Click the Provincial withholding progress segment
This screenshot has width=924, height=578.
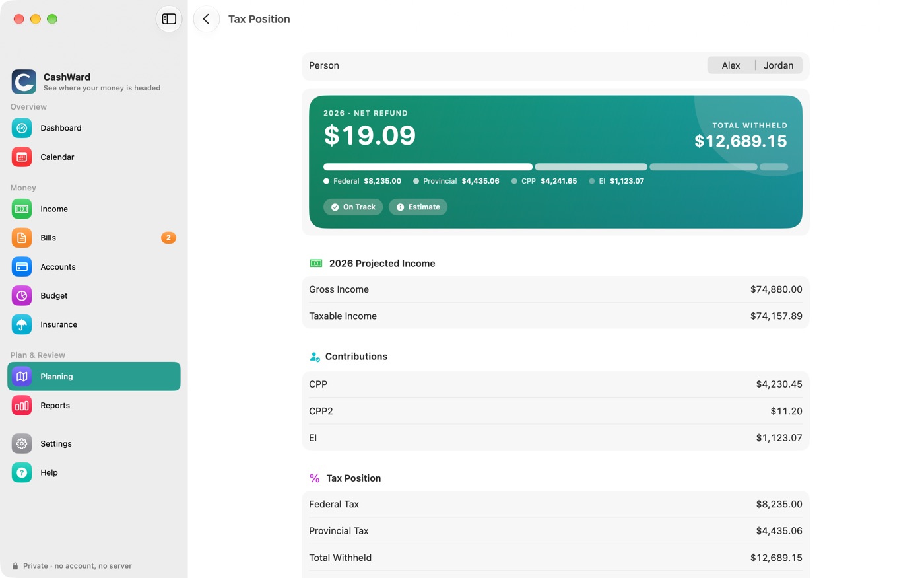591,167
